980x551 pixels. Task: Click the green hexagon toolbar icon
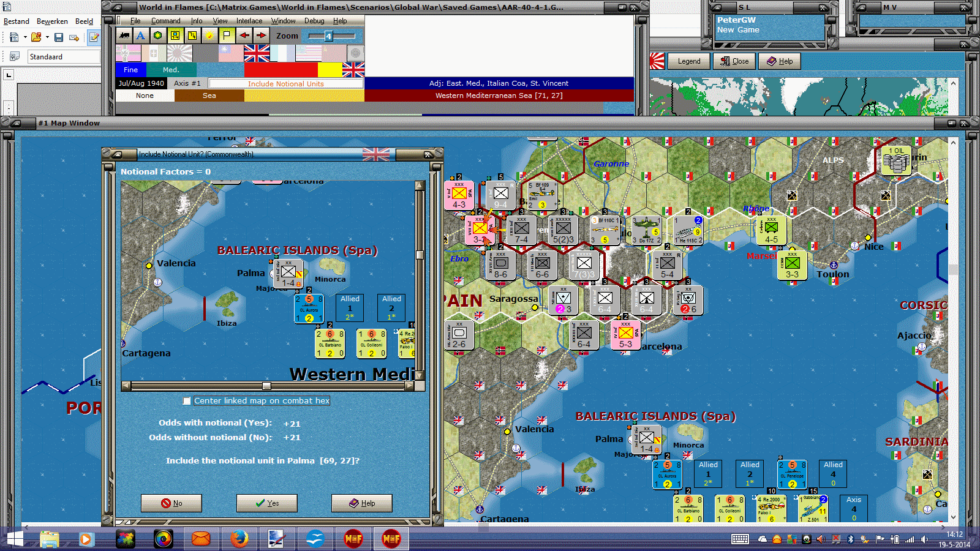coord(158,36)
